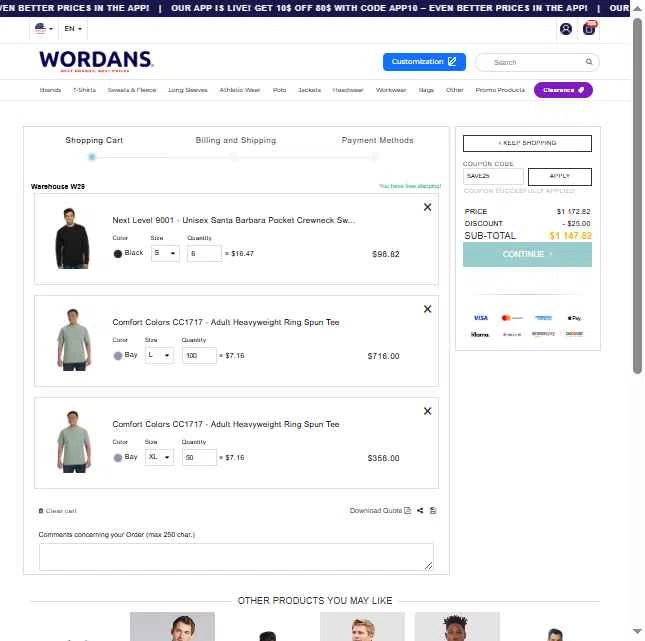Click the Apple Pay logo

(574, 318)
